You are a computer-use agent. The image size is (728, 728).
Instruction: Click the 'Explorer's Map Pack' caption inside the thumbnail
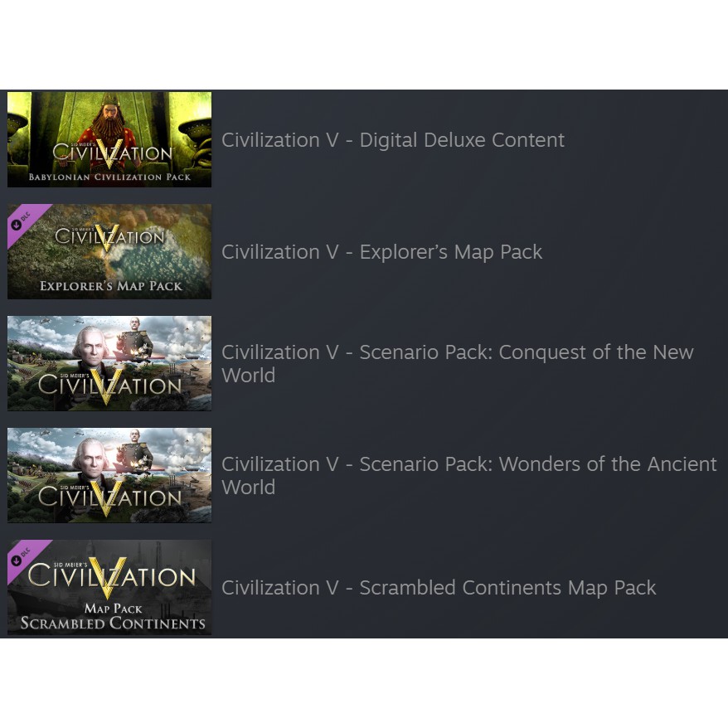click(x=111, y=286)
